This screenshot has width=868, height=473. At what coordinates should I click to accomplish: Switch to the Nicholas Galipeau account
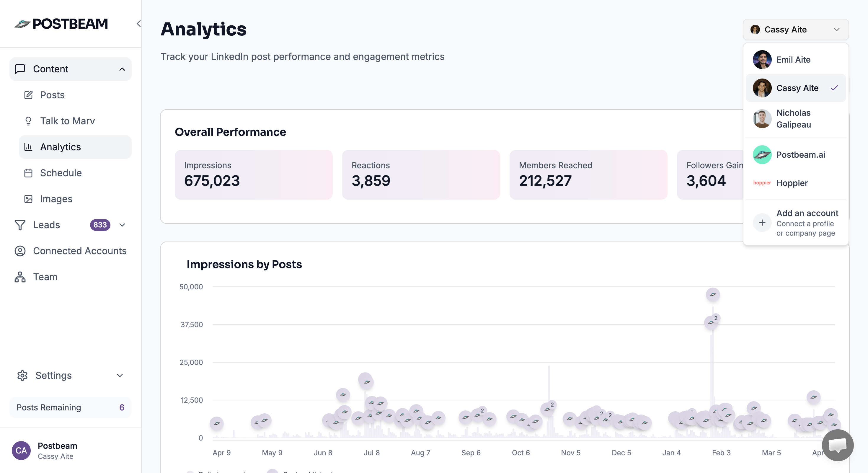(794, 119)
